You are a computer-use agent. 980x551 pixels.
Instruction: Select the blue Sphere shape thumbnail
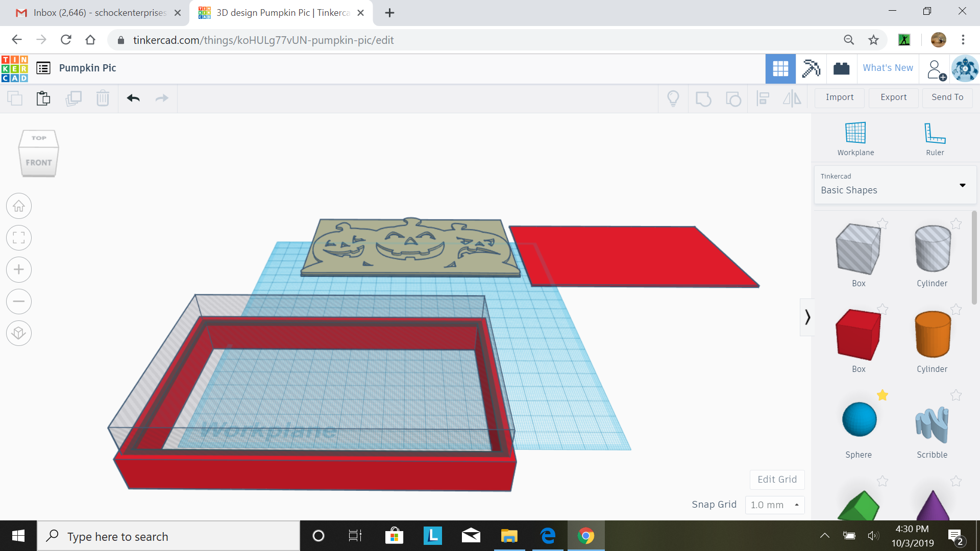[x=858, y=419]
